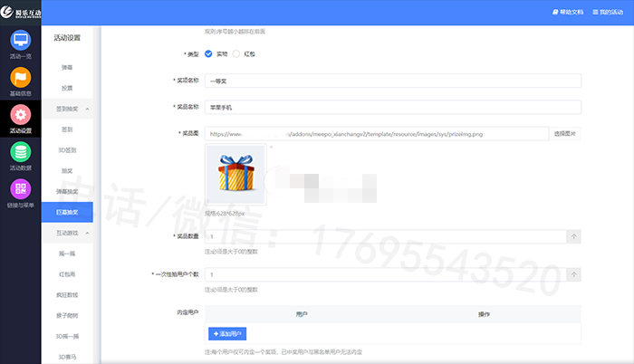634x364 pixels.
Task: Select the 实物 prize type radio
Action: (208, 53)
